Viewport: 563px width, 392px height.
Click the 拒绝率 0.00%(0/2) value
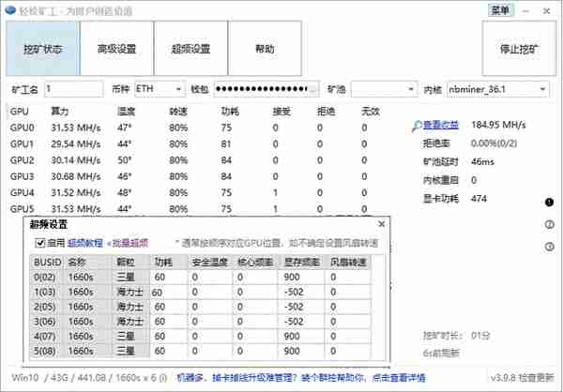point(495,143)
